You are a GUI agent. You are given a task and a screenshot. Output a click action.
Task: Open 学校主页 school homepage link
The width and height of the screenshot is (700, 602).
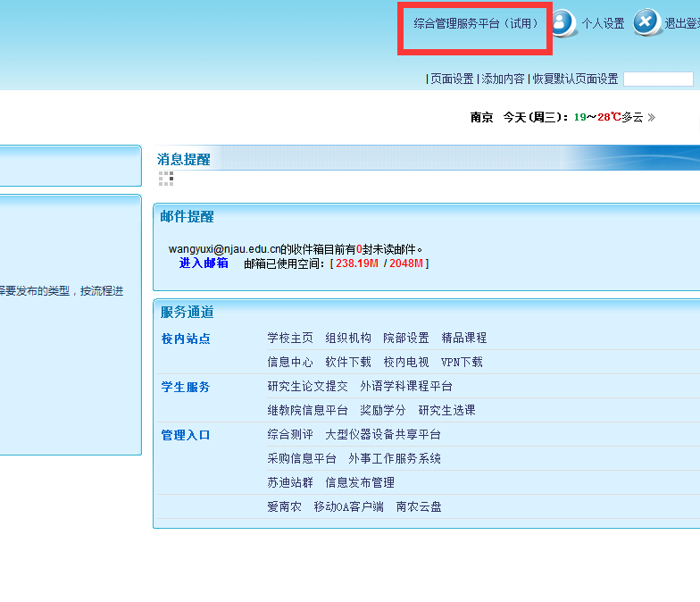pos(290,338)
